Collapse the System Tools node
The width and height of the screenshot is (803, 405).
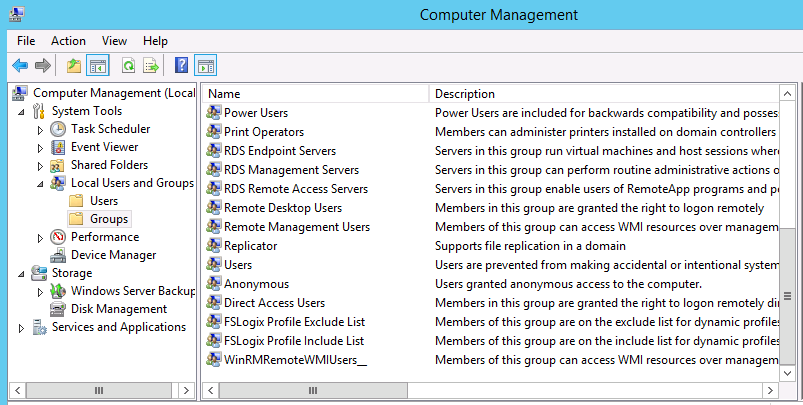(x=21, y=112)
